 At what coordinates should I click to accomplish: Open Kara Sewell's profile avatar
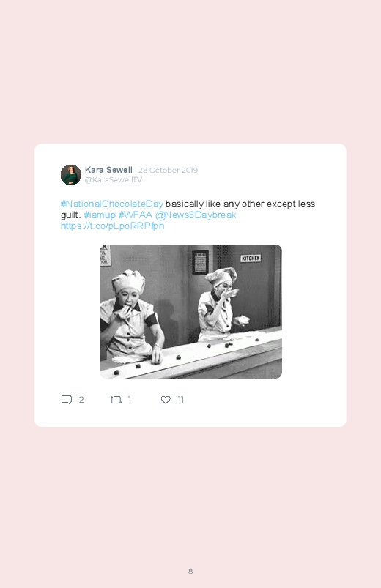71,175
